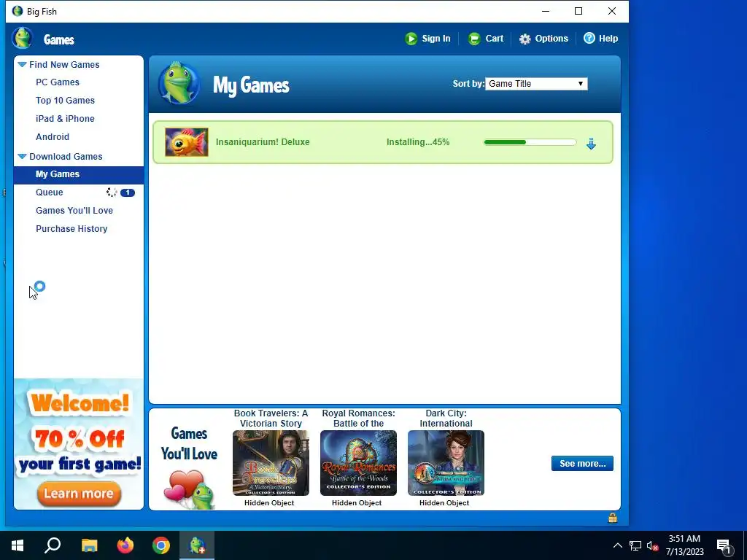Click the muted volume tray icon

(652, 545)
